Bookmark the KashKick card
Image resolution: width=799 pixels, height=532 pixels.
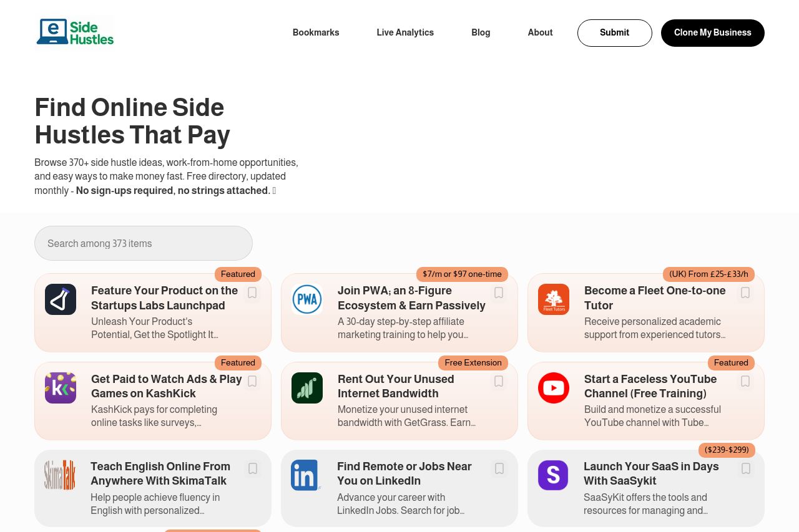[252, 382]
